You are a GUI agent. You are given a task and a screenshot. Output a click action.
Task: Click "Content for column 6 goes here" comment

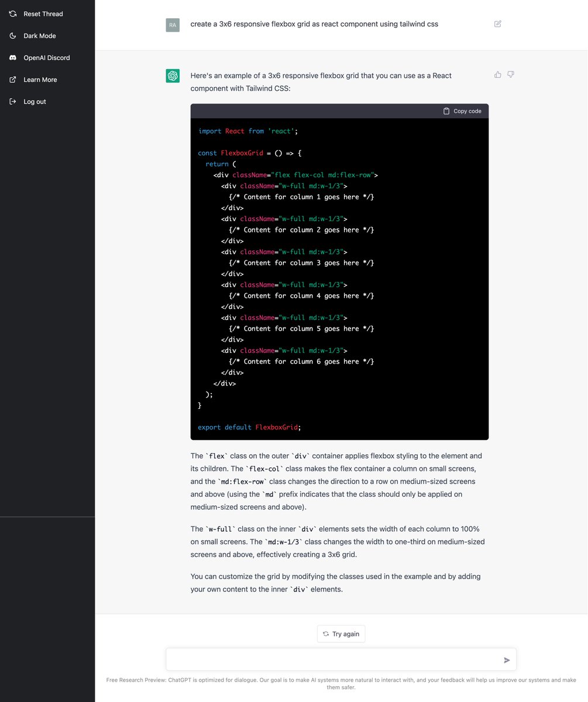coord(301,362)
